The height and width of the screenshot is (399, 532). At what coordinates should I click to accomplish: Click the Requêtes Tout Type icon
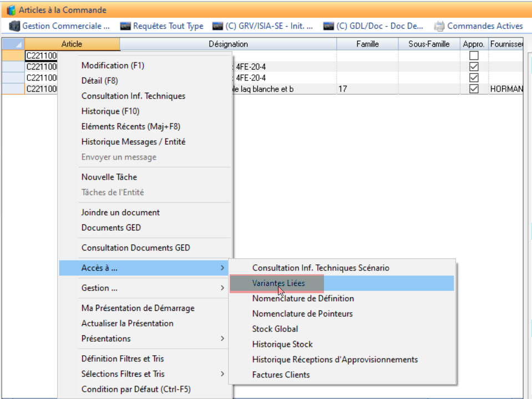126,26
